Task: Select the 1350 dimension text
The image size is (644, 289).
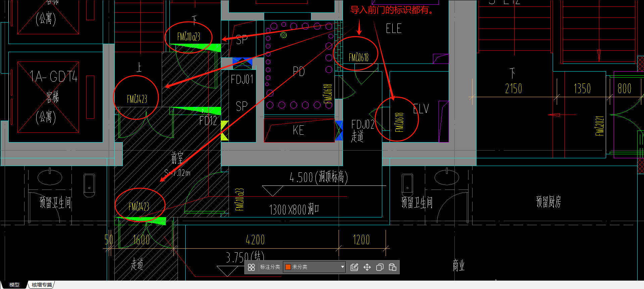Action: click(x=582, y=88)
